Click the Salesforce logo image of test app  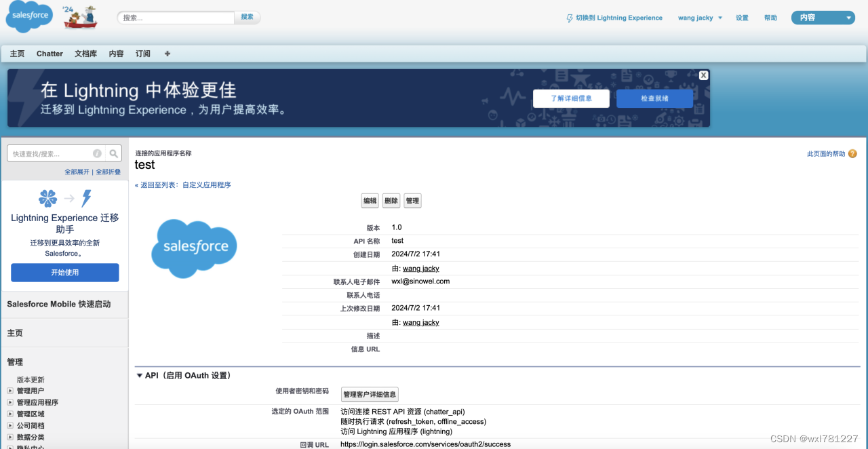[194, 248]
